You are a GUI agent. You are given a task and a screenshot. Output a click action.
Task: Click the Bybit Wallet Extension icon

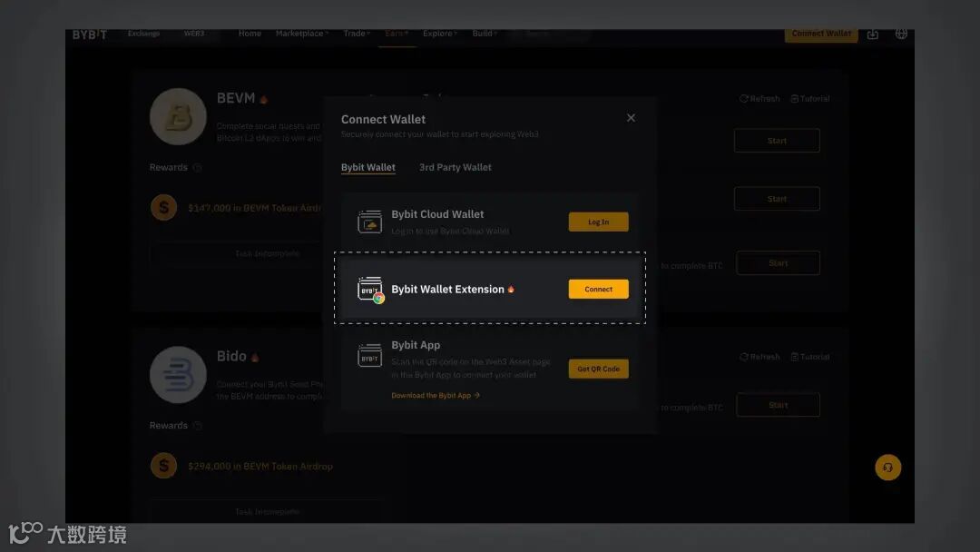[x=370, y=290]
